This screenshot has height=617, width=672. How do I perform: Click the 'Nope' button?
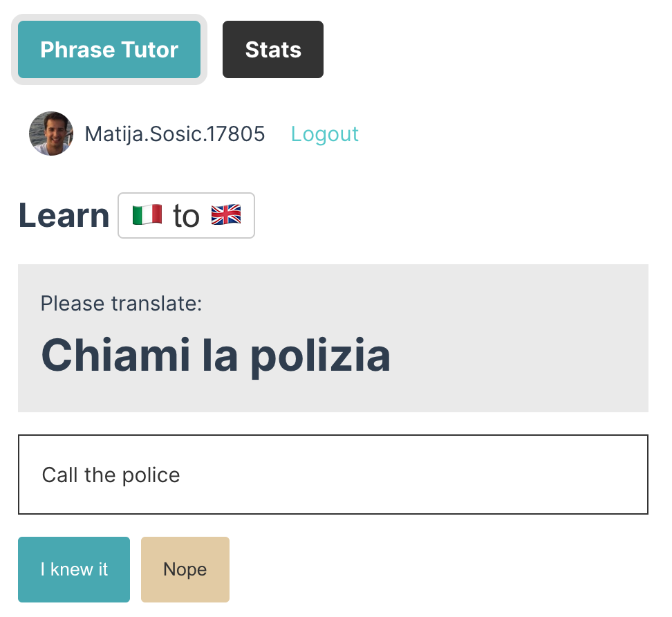[185, 569]
